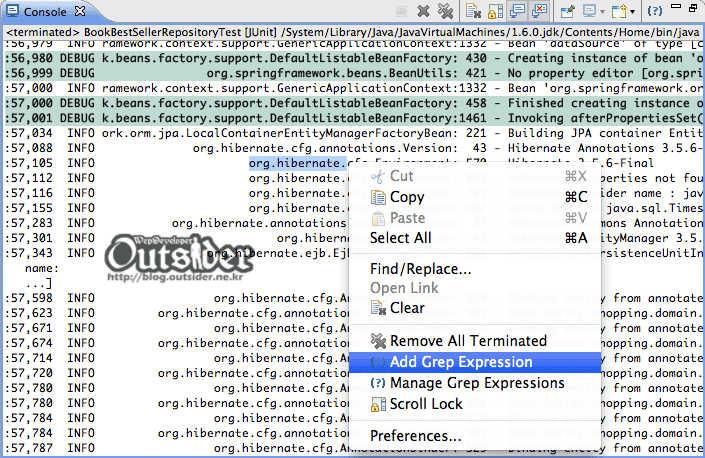Toggle Show Console on Standard Error Changes

537,12
